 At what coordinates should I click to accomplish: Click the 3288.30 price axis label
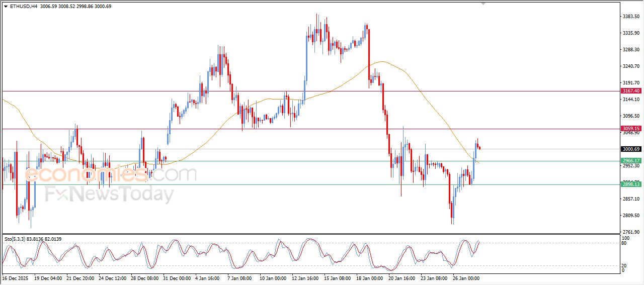pyautogui.click(x=630, y=50)
